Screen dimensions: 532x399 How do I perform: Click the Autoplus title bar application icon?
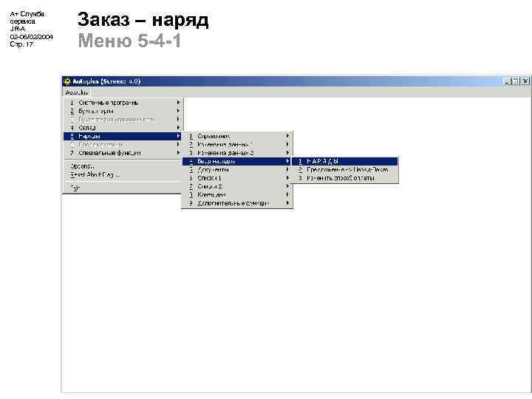67,81
